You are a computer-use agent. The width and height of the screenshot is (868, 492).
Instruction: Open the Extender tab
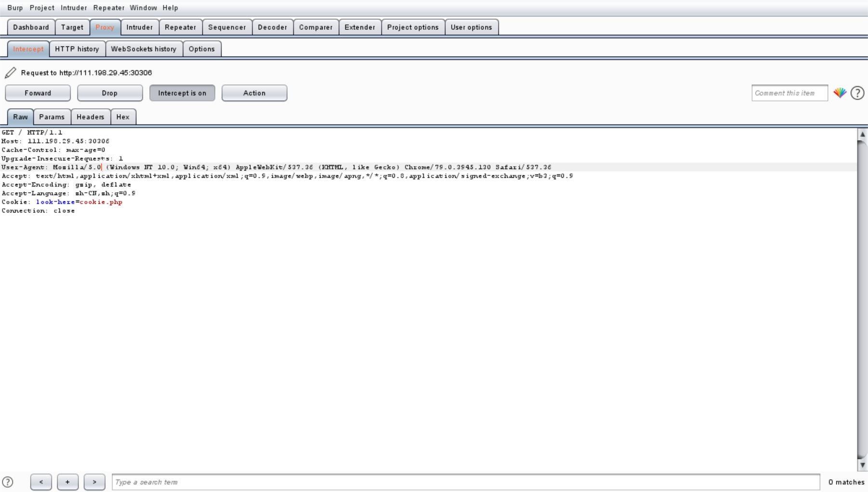coord(360,27)
